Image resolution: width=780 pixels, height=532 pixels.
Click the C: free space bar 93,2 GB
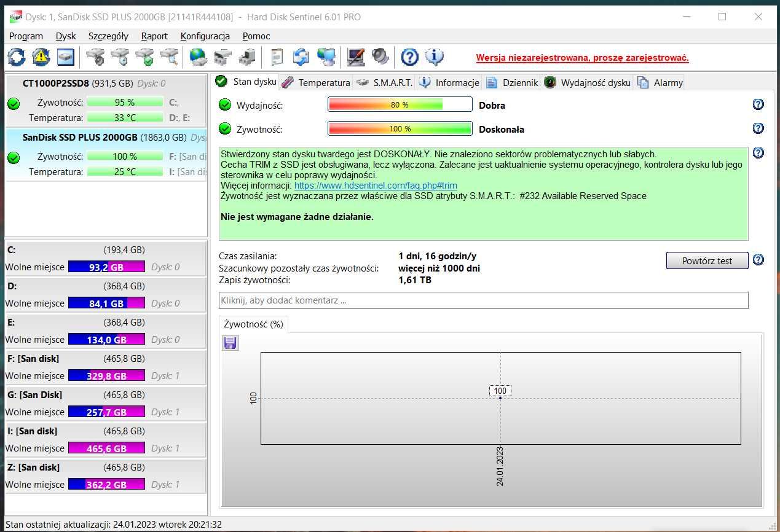click(106, 267)
